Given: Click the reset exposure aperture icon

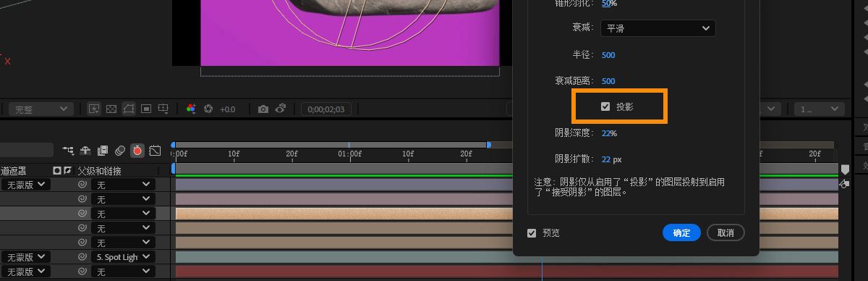Looking at the screenshot, I should tap(208, 109).
